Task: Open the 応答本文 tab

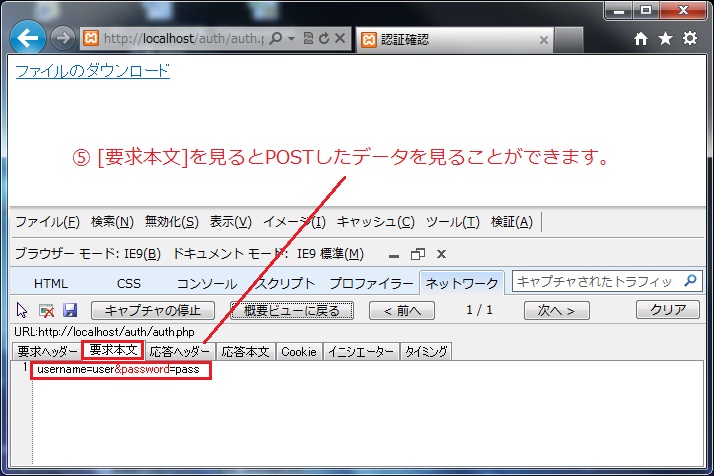Action: click(x=245, y=352)
